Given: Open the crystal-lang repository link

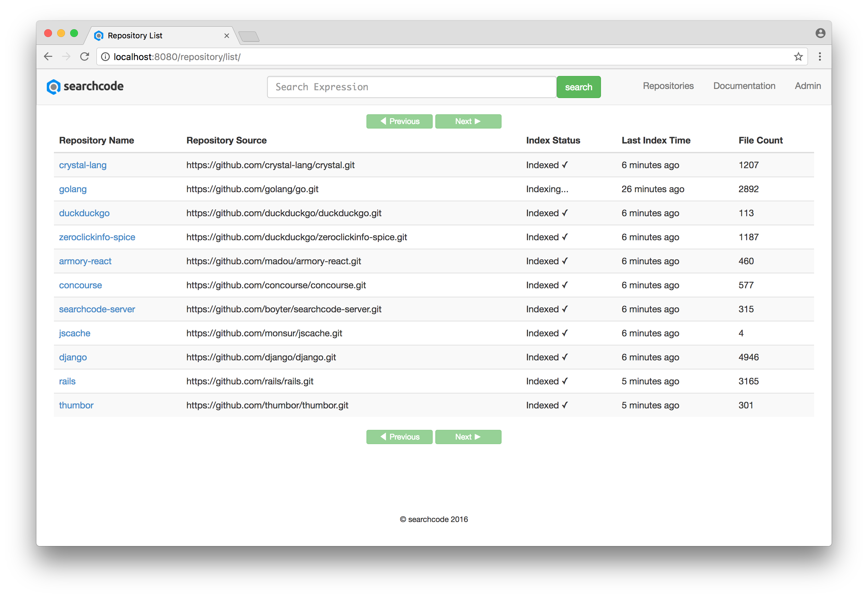Looking at the screenshot, I should pyautogui.click(x=83, y=165).
